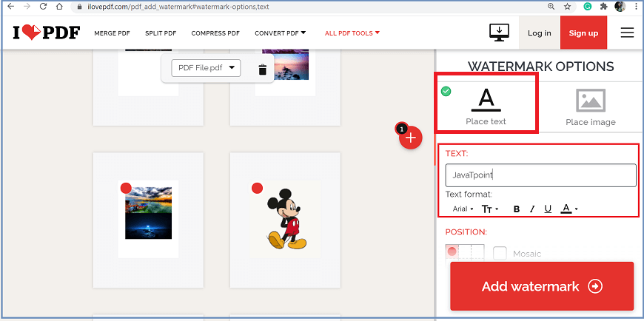Image resolution: width=644 pixels, height=321 pixels.
Task: Select the sunset sea page thumbnail
Action: [x=285, y=87]
